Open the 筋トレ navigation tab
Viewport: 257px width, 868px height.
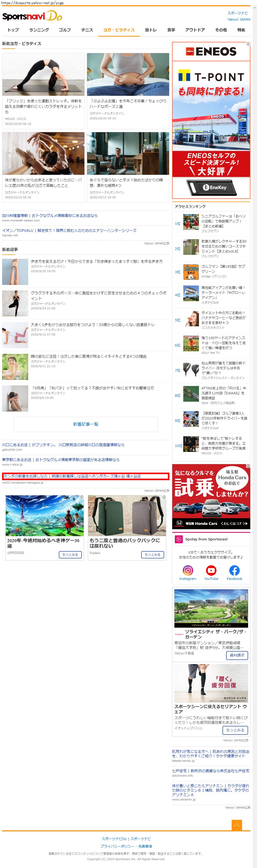coord(151,30)
